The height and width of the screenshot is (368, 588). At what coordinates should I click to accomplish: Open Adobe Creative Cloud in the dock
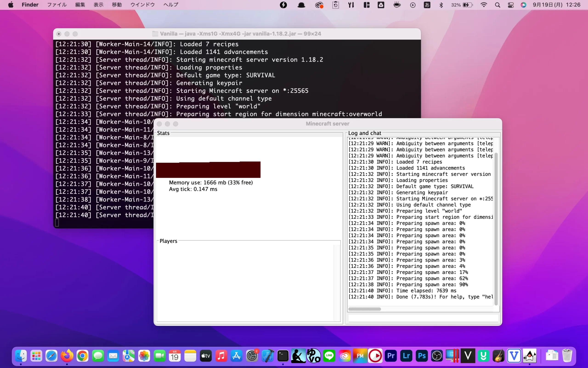(345, 356)
